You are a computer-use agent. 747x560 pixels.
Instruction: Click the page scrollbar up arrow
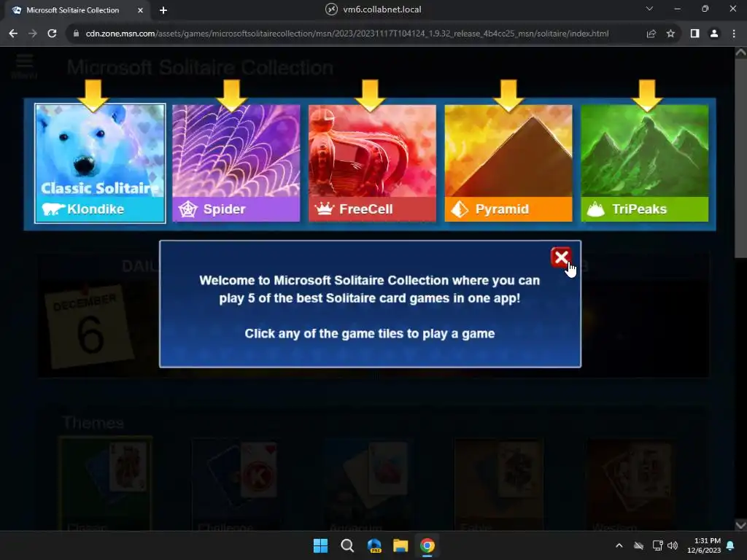coord(741,52)
